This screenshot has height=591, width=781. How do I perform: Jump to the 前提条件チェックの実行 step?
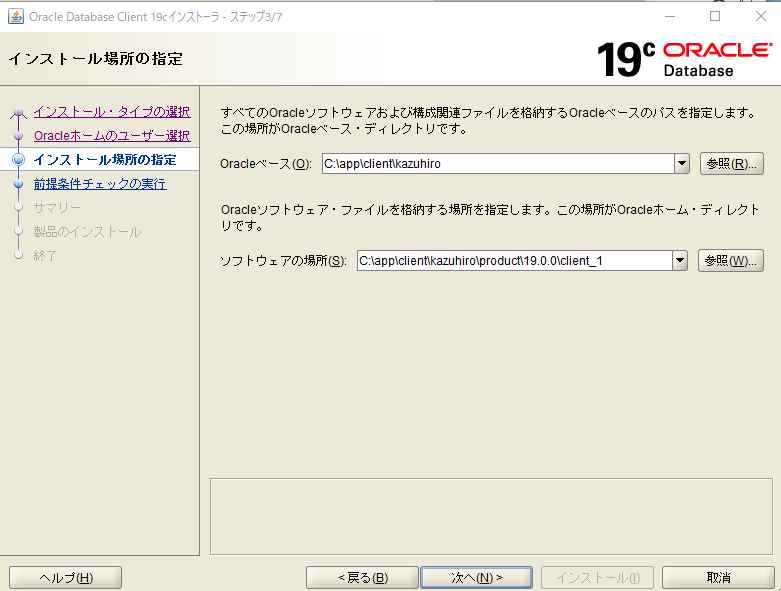(x=100, y=184)
